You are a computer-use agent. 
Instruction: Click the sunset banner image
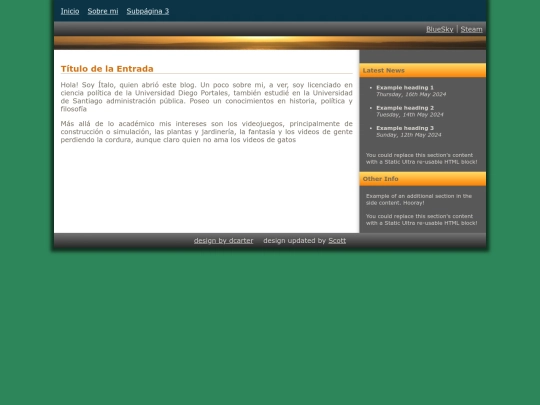pos(270,43)
